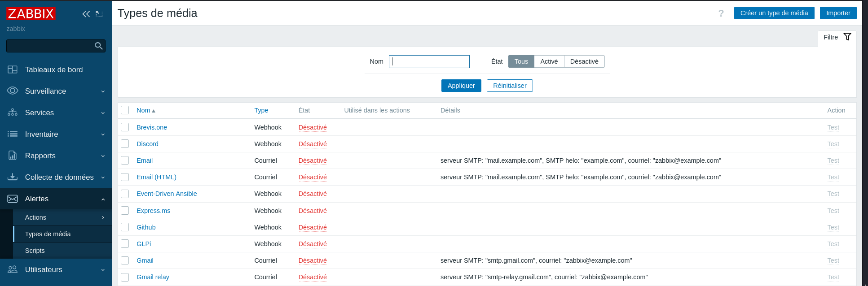Expand Collecte de données menu chevron
868x286 pixels.
point(103,178)
